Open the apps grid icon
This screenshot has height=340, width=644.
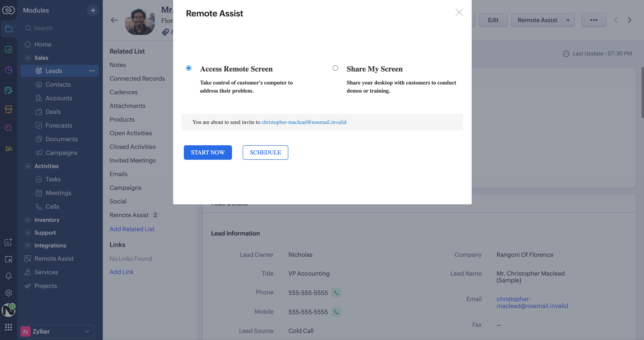[9, 327]
